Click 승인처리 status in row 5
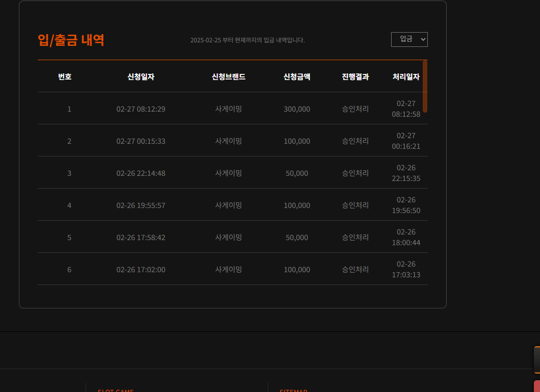This screenshot has height=392, width=540. (355, 238)
